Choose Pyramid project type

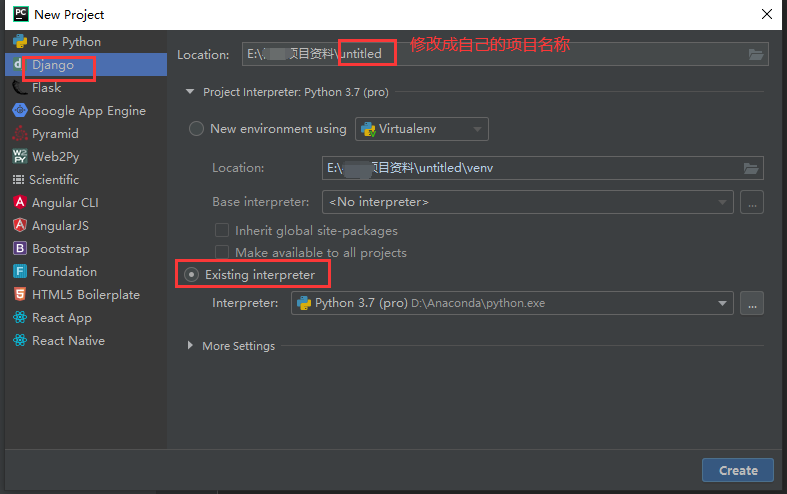[86, 134]
